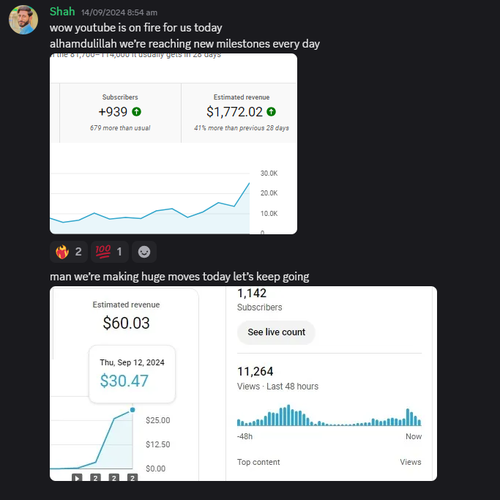Click the Sep 12 data point on revenue chart
Screen dimensions: 500x500
[132, 410]
